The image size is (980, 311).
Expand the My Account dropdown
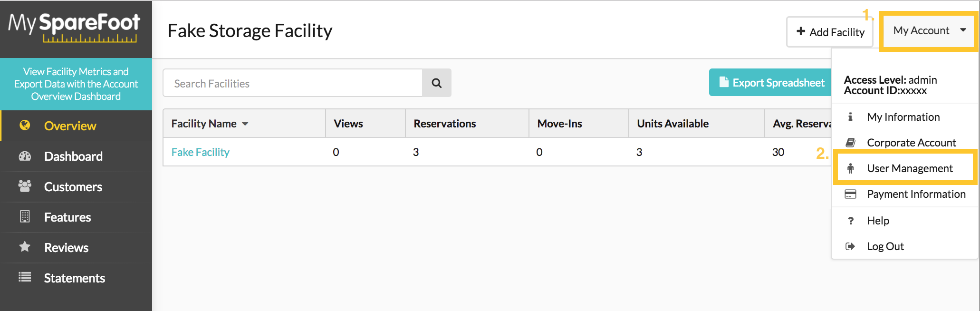[929, 31]
